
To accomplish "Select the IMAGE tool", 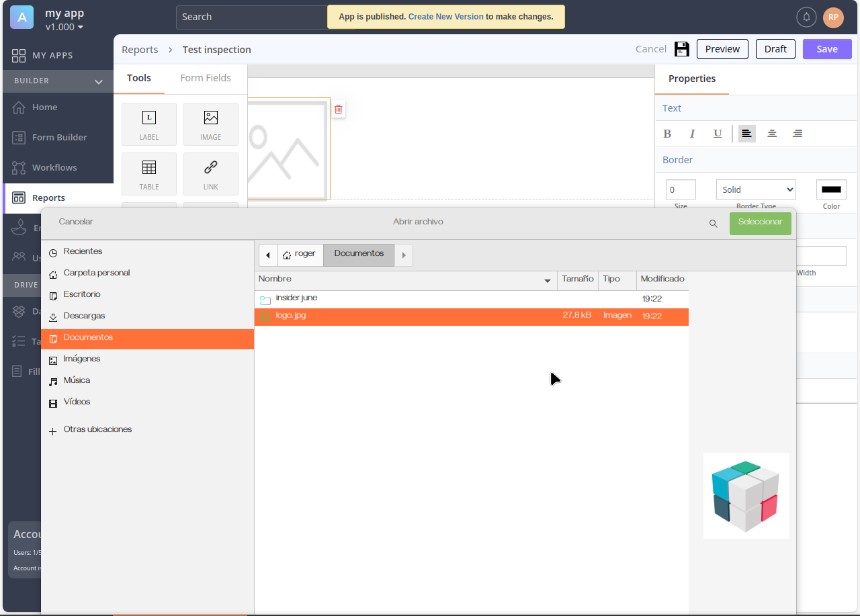I will click(x=210, y=118).
